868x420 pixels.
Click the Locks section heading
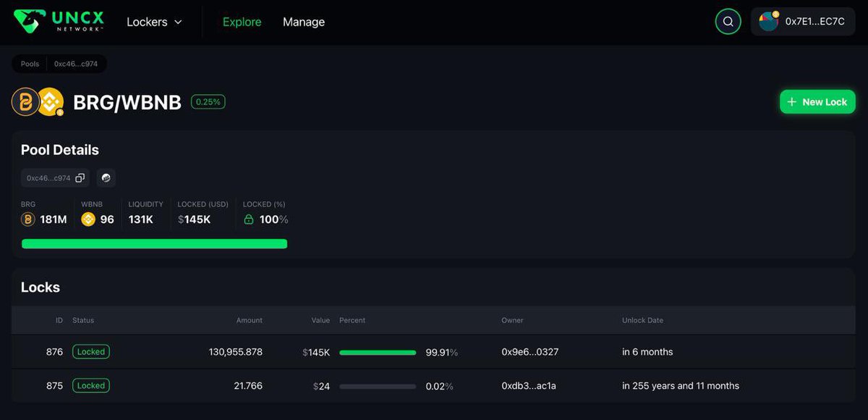(x=41, y=287)
